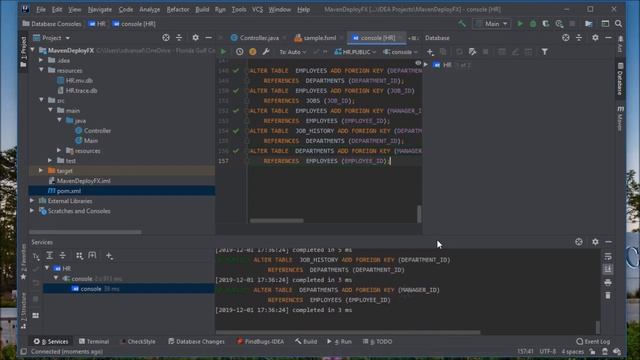The height and width of the screenshot is (360, 640).
Task: Click Services transaction mode Tx icon
Action: [x=36, y=256]
